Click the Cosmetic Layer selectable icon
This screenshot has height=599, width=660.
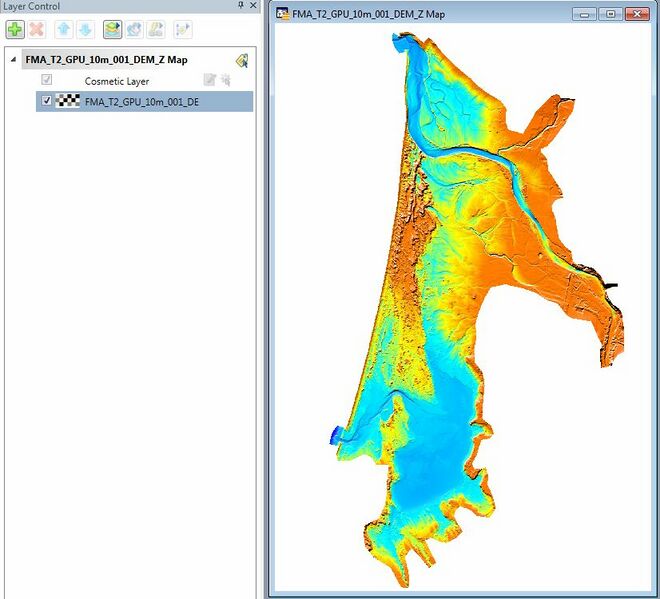[x=225, y=80]
